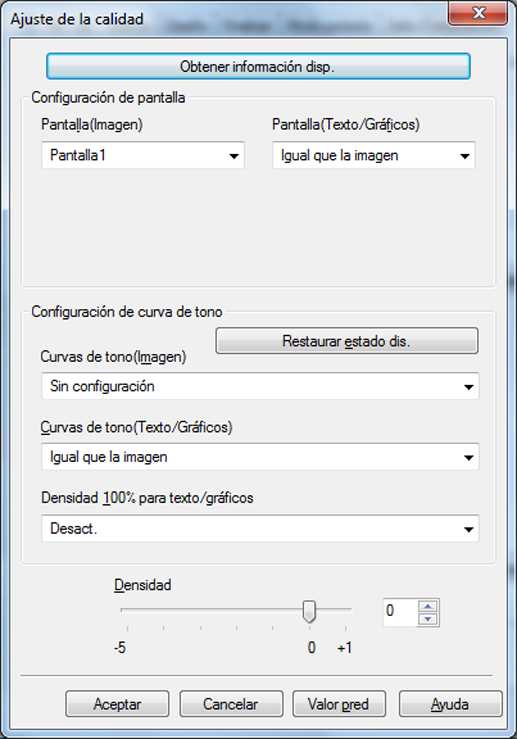
Task: Click Restaurar estado dis. button
Action: [x=347, y=341]
